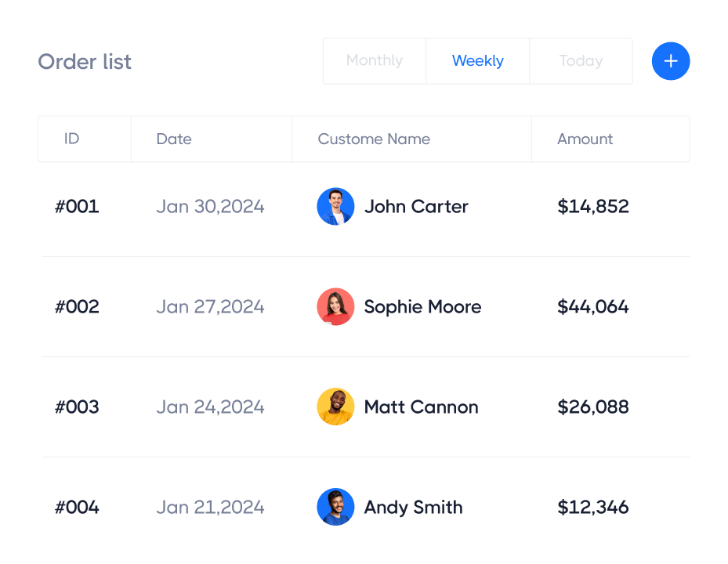Click the name John Carter
The width and height of the screenshot is (728, 564).
point(416,206)
